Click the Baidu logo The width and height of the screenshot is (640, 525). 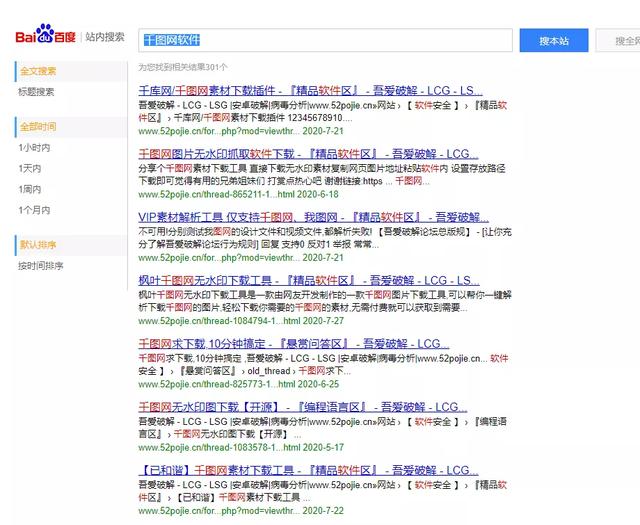click(x=45, y=38)
